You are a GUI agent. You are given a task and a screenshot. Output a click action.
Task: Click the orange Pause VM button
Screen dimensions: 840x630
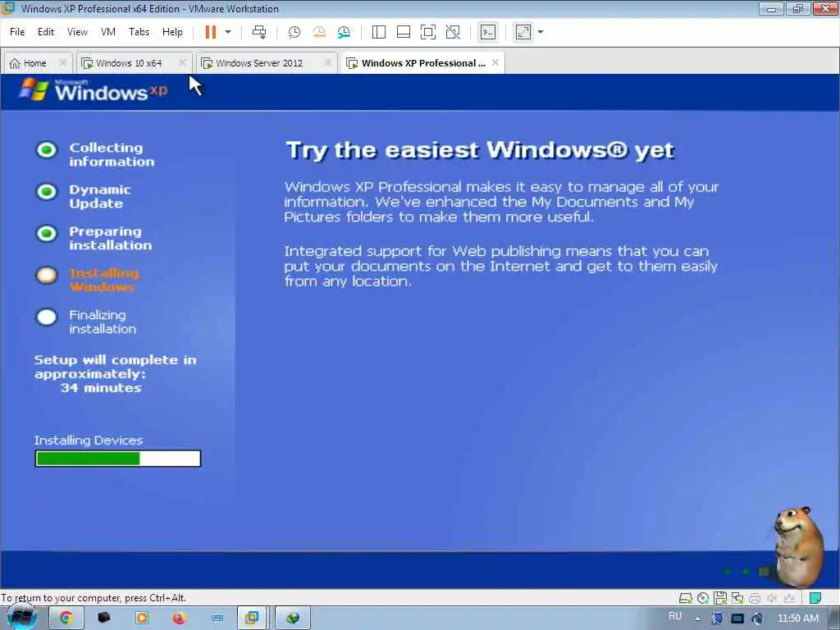tap(211, 32)
